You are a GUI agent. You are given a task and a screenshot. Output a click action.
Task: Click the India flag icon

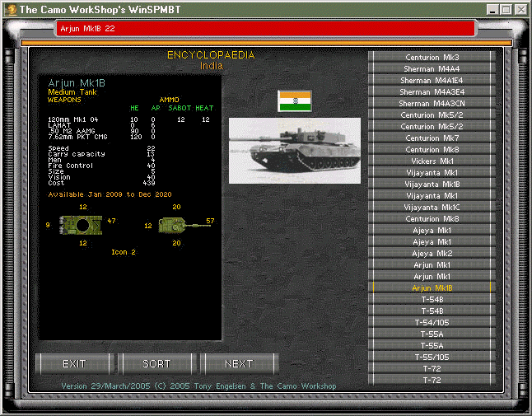[295, 101]
